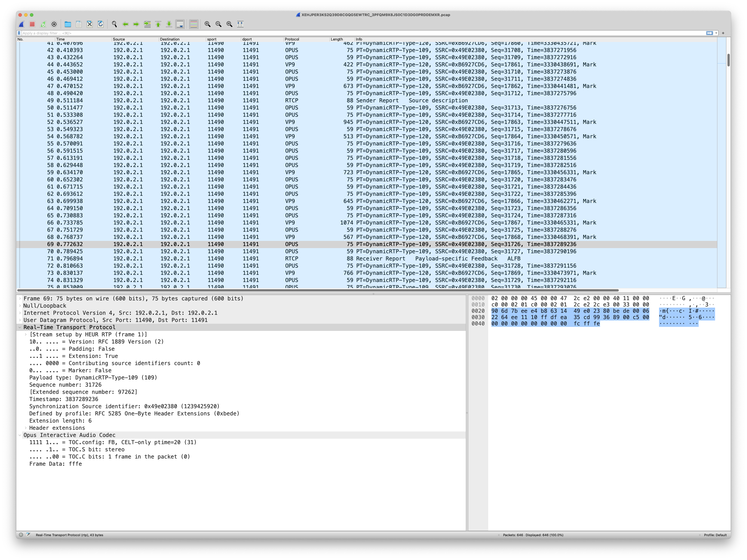The width and height of the screenshot is (747, 560).
Task: Save this capture file
Action: pos(79,24)
